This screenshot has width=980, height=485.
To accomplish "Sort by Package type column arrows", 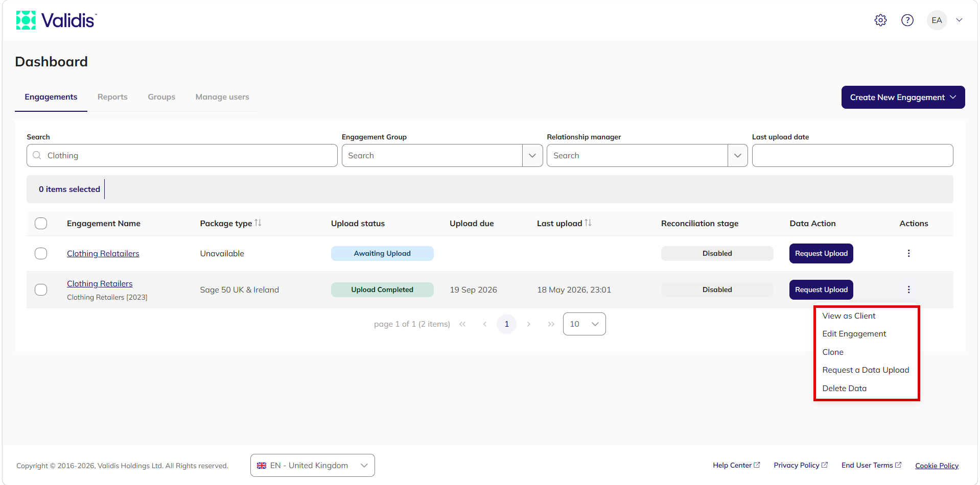I will point(258,223).
